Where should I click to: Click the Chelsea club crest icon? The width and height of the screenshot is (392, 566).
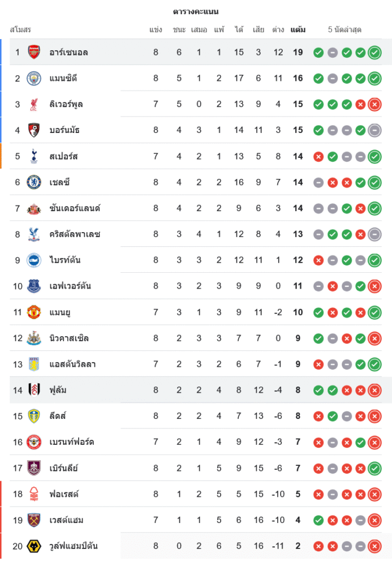click(x=34, y=182)
